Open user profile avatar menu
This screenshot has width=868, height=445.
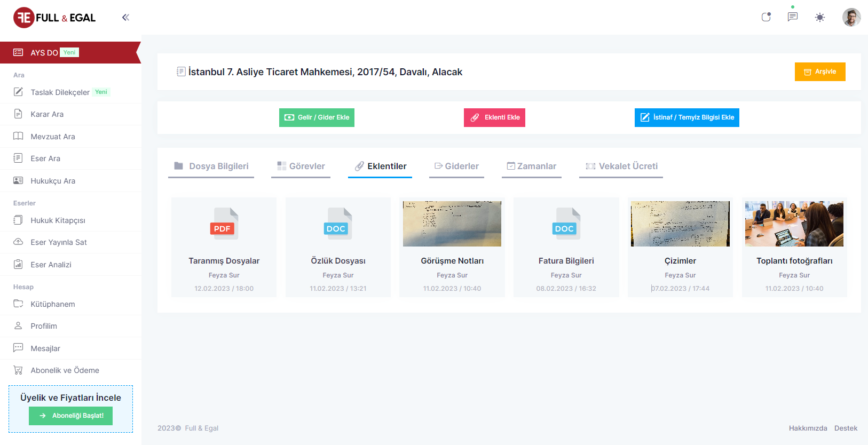click(x=851, y=18)
